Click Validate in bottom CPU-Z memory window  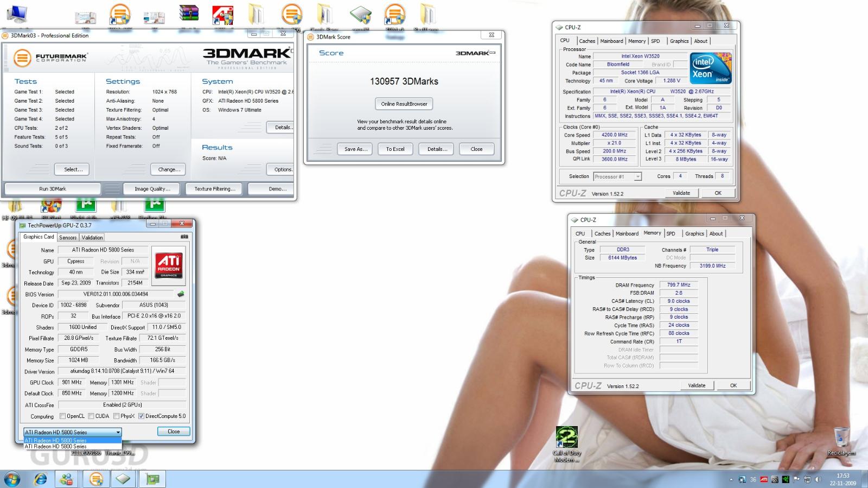pos(697,385)
